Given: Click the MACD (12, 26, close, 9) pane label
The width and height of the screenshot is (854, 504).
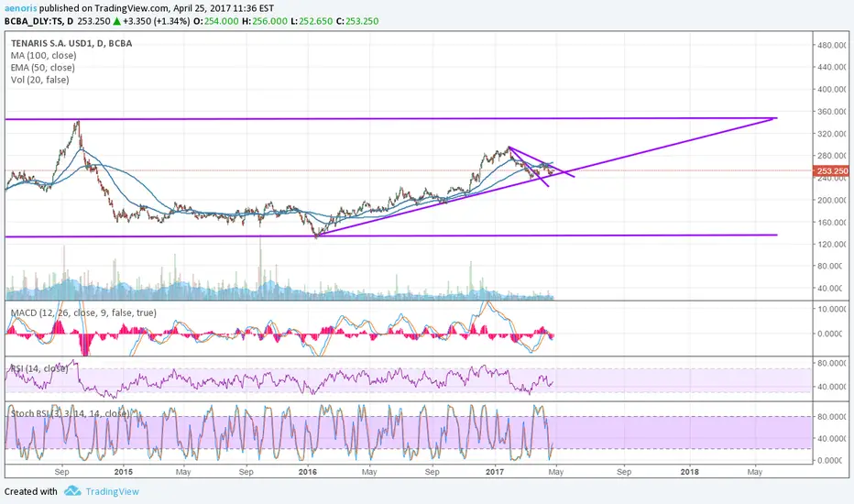Looking at the screenshot, I should pos(83,312).
